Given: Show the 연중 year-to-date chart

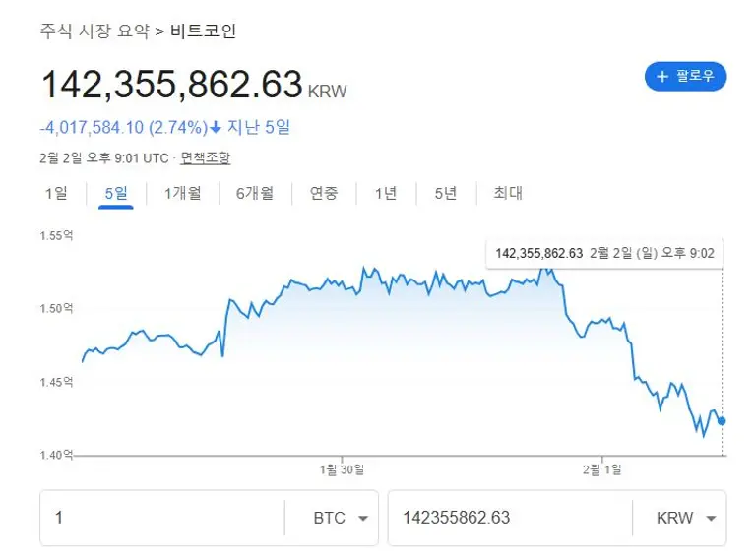Looking at the screenshot, I should (x=324, y=193).
